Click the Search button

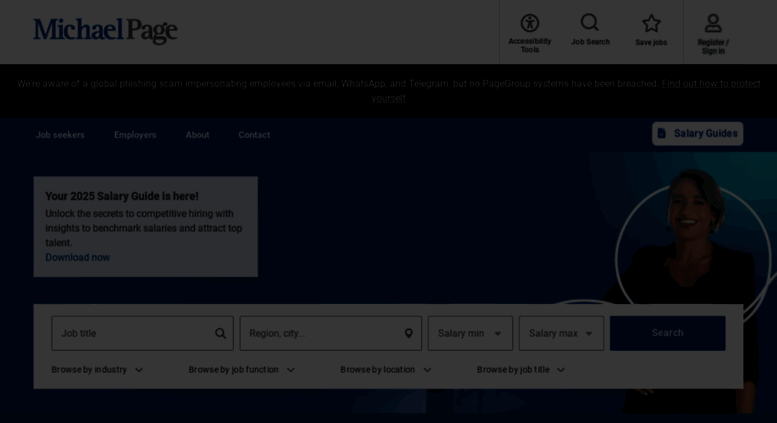667,333
